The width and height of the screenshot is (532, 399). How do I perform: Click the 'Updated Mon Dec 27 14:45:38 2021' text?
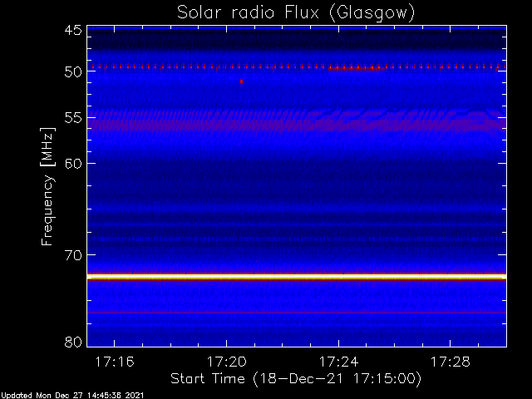click(x=72, y=396)
